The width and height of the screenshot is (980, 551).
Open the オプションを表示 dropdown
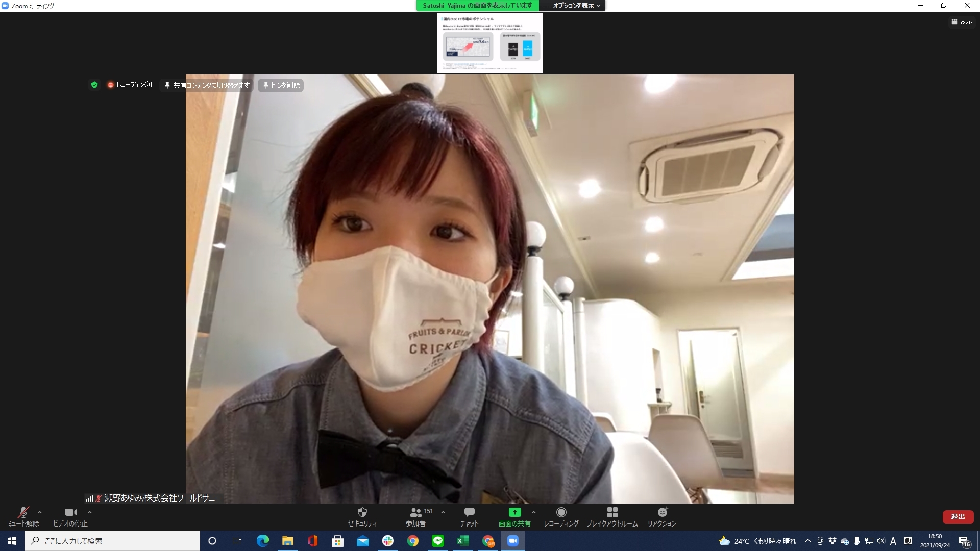pyautogui.click(x=576, y=6)
